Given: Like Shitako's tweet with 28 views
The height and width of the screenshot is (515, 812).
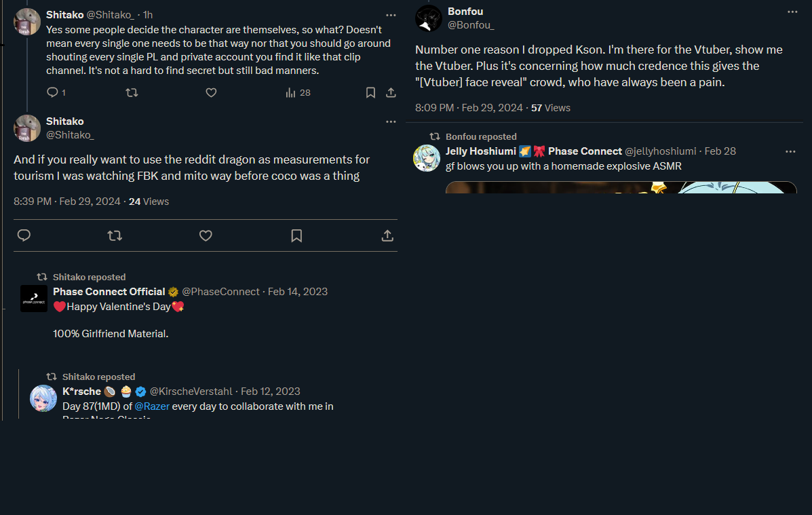Looking at the screenshot, I should point(211,92).
